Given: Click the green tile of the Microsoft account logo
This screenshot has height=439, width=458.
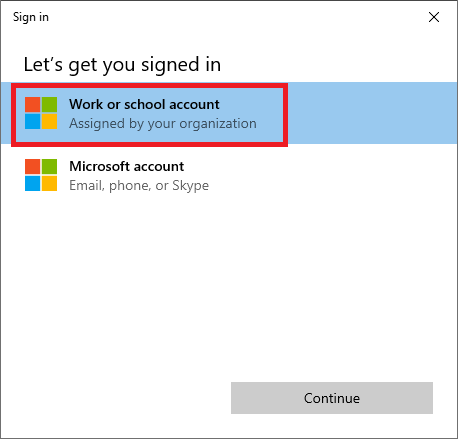Looking at the screenshot, I should click(49, 167).
